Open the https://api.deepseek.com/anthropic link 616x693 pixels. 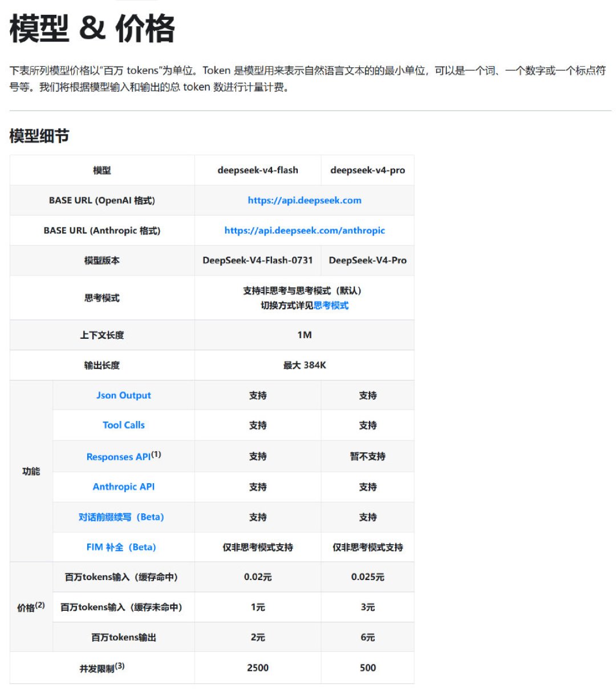(x=305, y=230)
